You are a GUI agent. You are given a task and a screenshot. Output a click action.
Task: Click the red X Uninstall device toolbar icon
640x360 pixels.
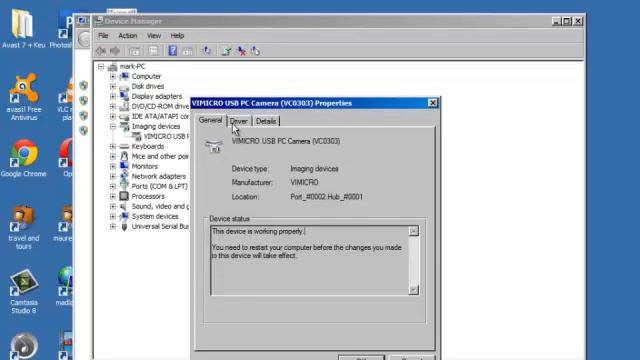(x=241, y=51)
